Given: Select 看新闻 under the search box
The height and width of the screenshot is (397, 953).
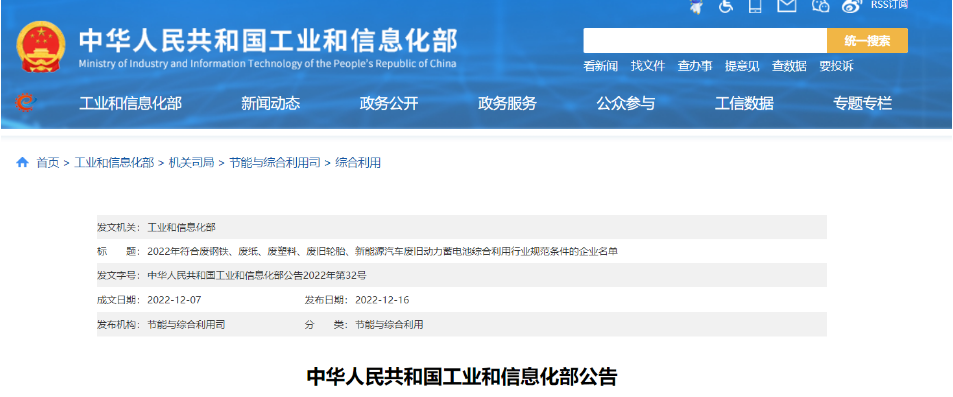Looking at the screenshot, I should point(600,66).
